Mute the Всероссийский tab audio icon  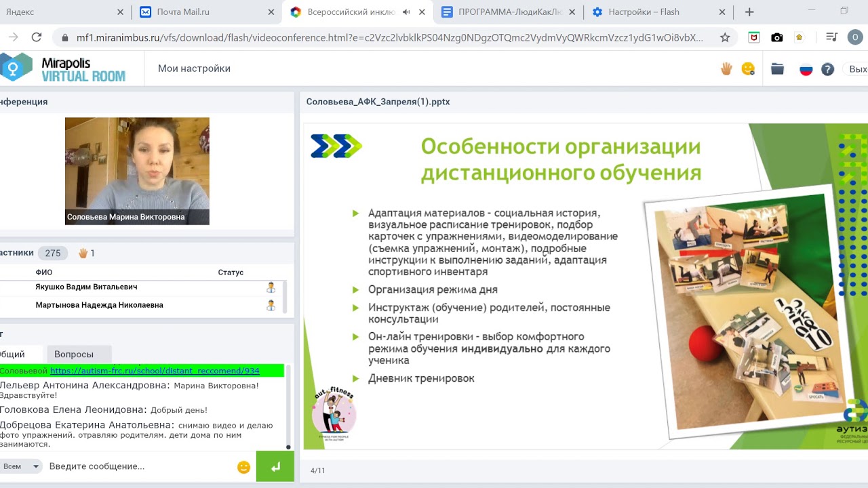tap(406, 12)
